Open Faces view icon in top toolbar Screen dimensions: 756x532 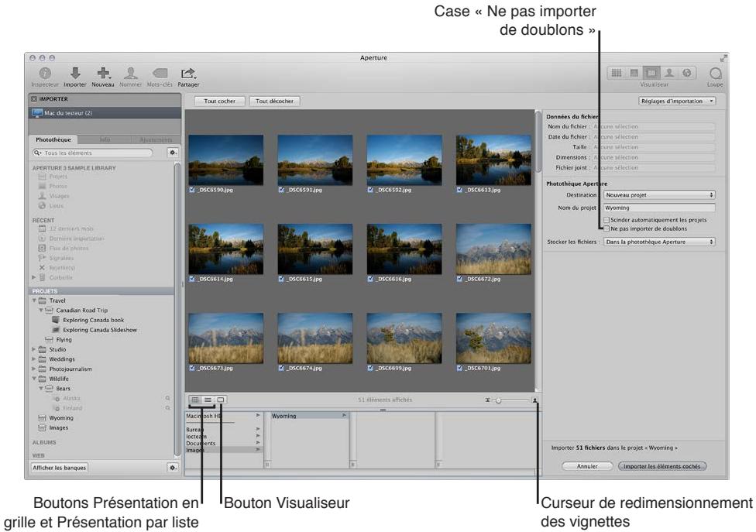point(669,73)
